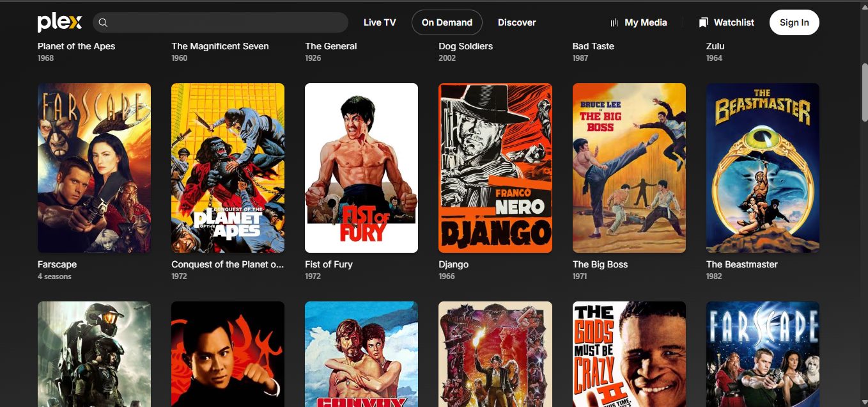Click the 'Dog Soldiers' title

coord(465,46)
